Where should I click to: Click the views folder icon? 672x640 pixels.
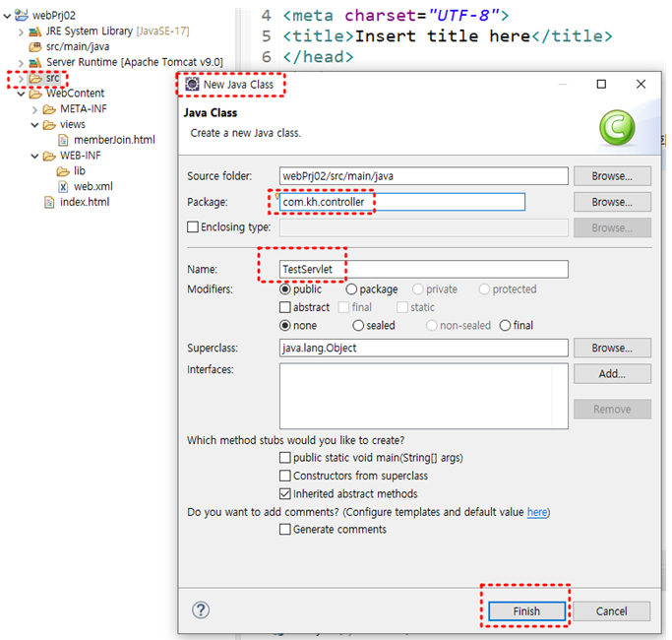coord(49,125)
